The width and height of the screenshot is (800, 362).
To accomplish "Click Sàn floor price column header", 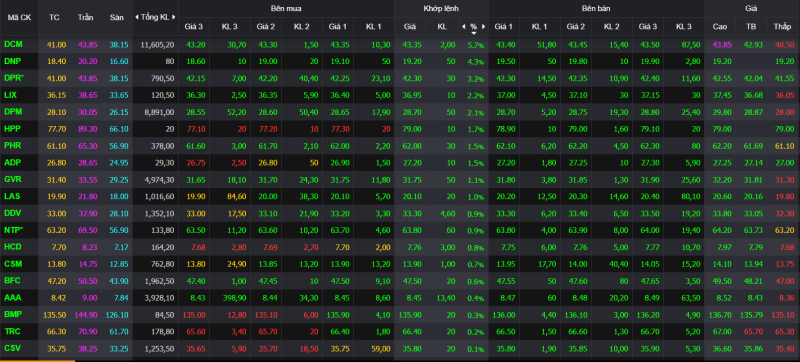I will coord(116,17).
